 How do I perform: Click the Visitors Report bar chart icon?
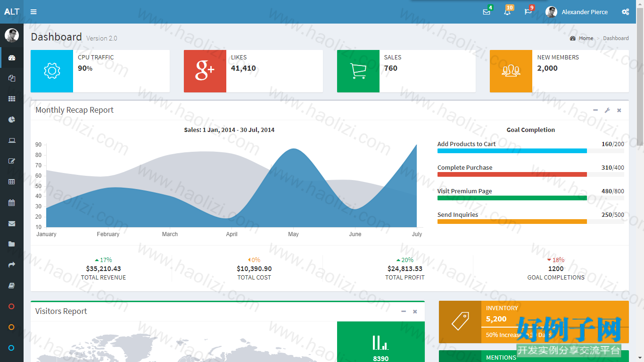point(380,343)
